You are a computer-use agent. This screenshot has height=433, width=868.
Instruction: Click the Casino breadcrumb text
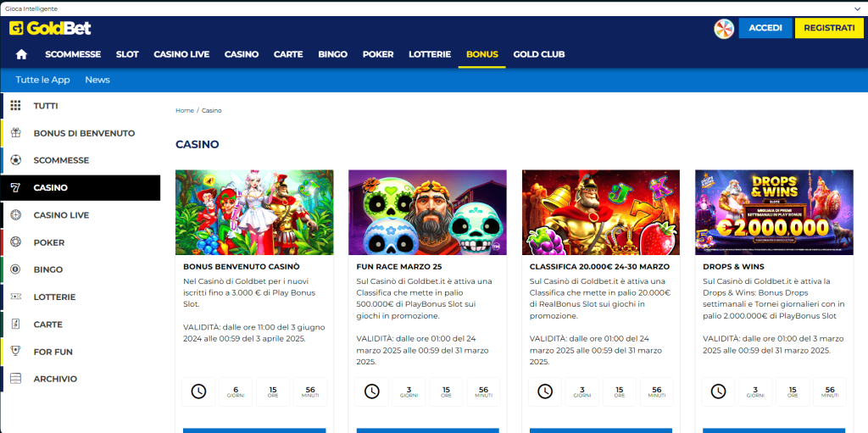click(x=211, y=111)
